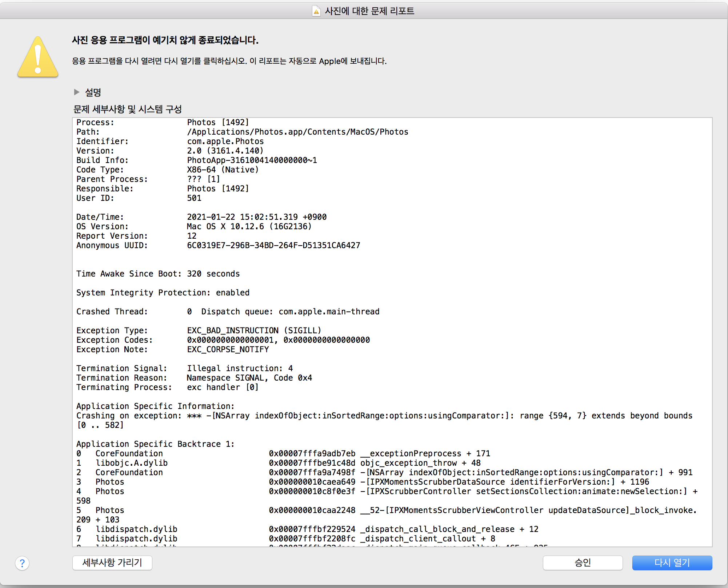Click the help question mark button
The width and height of the screenshot is (728, 588).
pyautogui.click(x=22, y=563)
